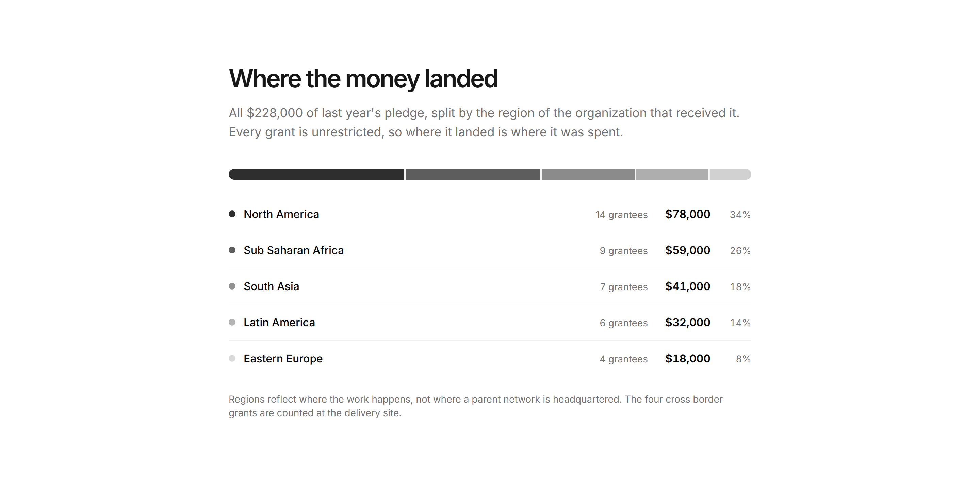Click the North America region name
Screen dimensions: 980x485
click(x=281, y=214)
